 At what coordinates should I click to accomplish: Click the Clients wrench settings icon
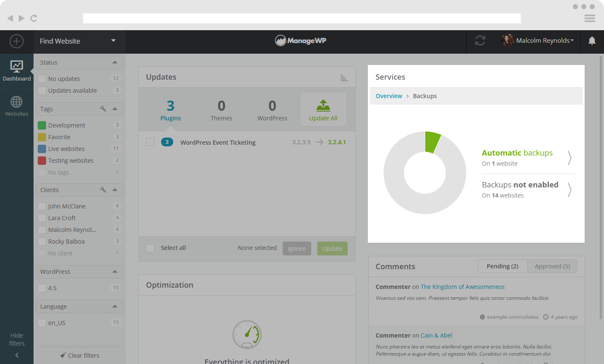pos(103,190)
